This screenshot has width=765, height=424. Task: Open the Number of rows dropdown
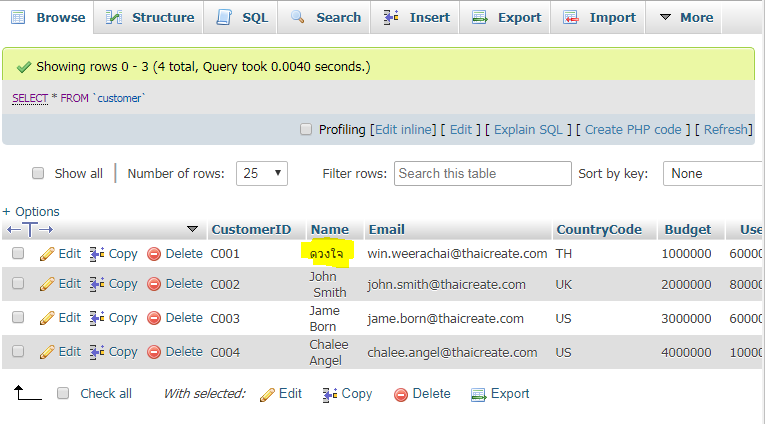coord(262,173)
